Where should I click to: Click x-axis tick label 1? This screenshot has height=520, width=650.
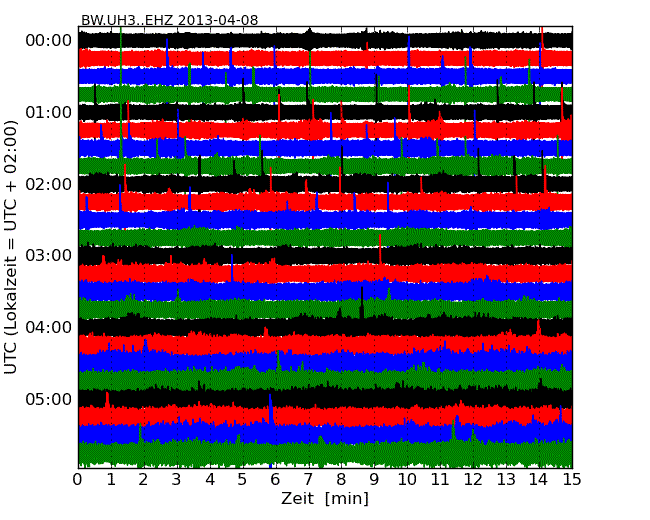(x=111, y=479)
